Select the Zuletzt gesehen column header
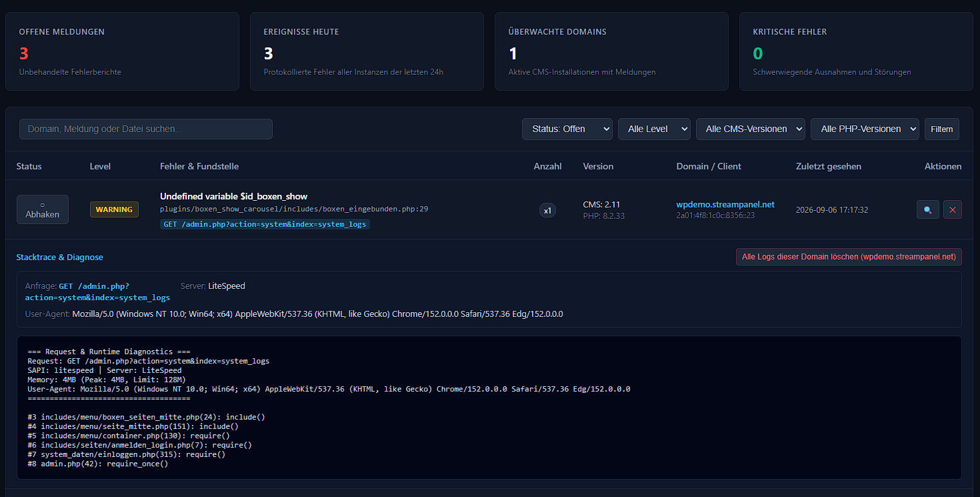The width and height of the screenshot is (980, 497). click(829, 166)
